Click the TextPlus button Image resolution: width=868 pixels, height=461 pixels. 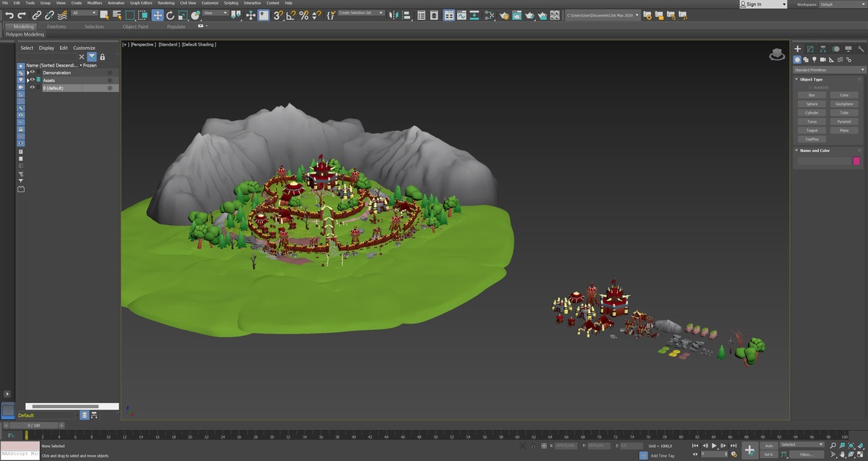tap(812, 139)
